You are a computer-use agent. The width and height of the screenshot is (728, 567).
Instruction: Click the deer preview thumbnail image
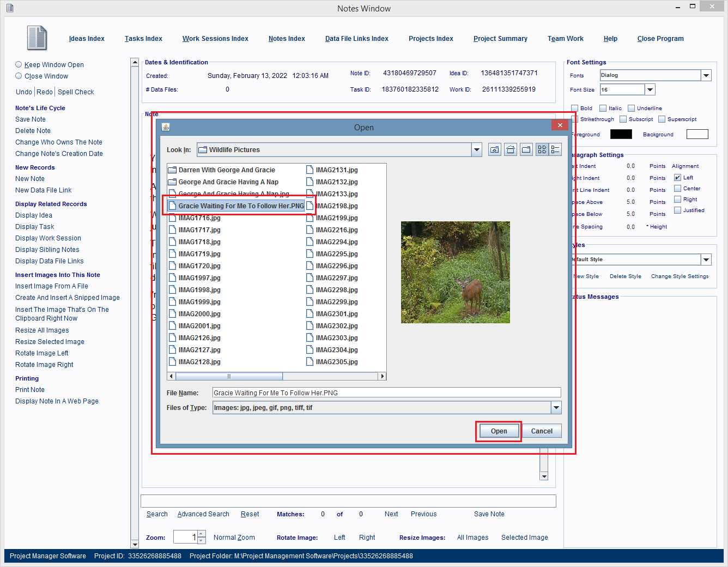(x=456, y=272)
